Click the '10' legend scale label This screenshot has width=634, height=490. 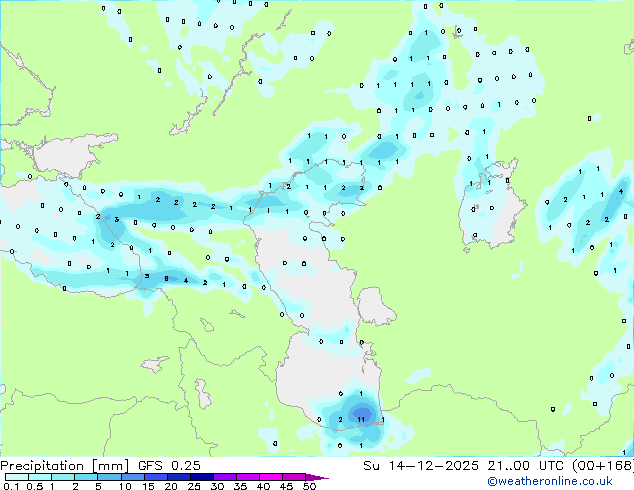coord(125,486)
